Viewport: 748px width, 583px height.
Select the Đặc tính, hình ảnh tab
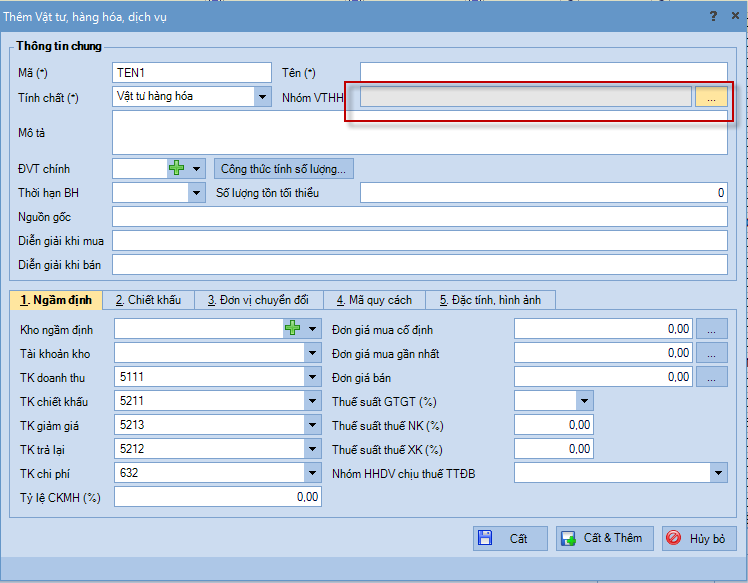coord(489,300)
